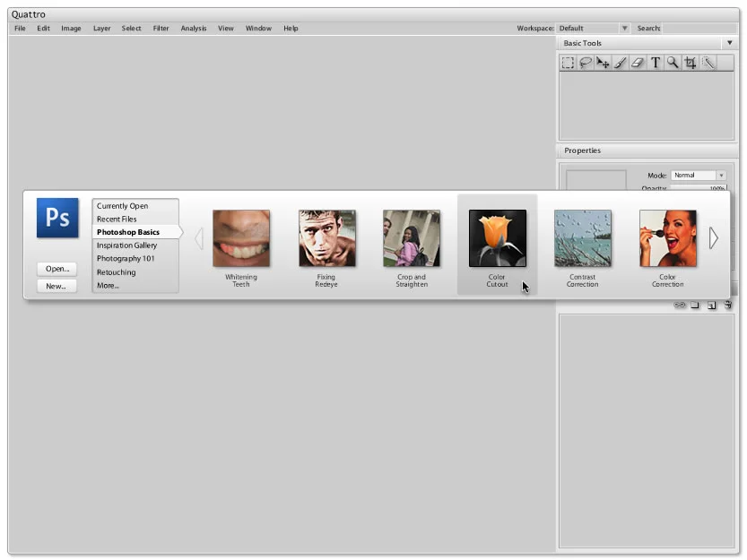Open the Fixing Redeye tutorial thumbnail
747x560 pixels.
pos(326,238)
